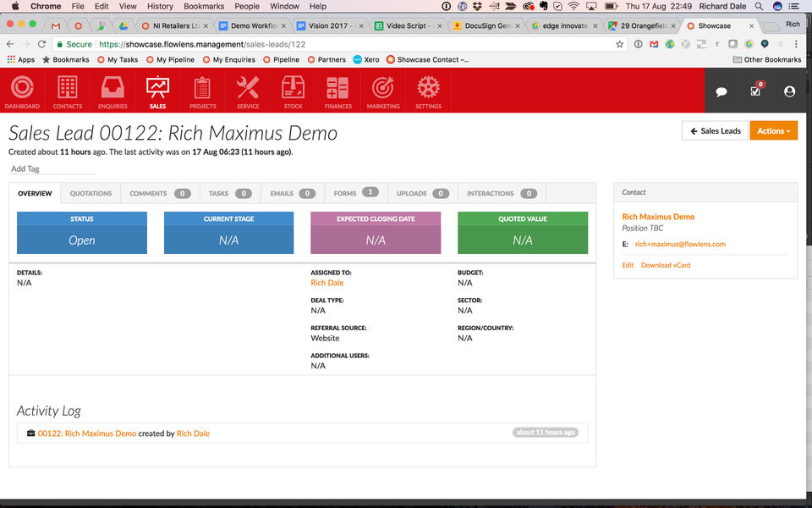Open the Showcase Contact bookmark

coord(428,59)
